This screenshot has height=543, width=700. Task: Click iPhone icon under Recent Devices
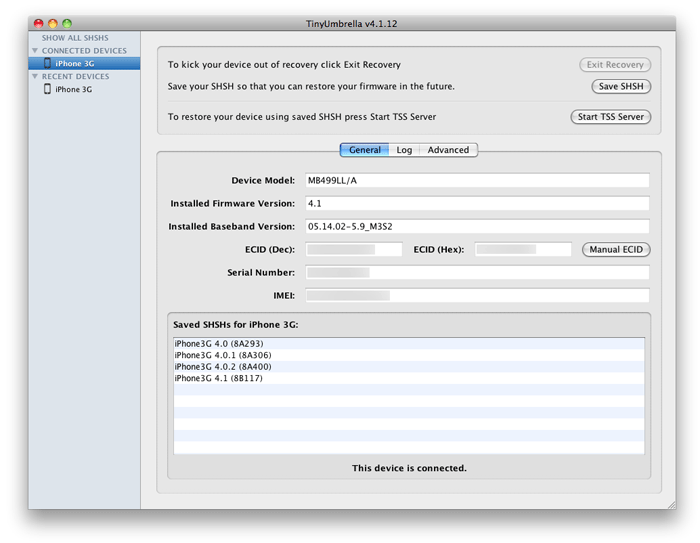pos(47,89)
